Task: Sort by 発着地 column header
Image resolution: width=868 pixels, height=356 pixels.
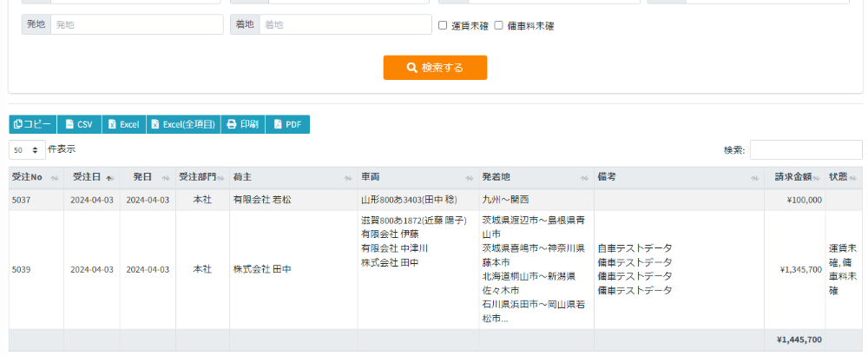Action: [536, 177]
